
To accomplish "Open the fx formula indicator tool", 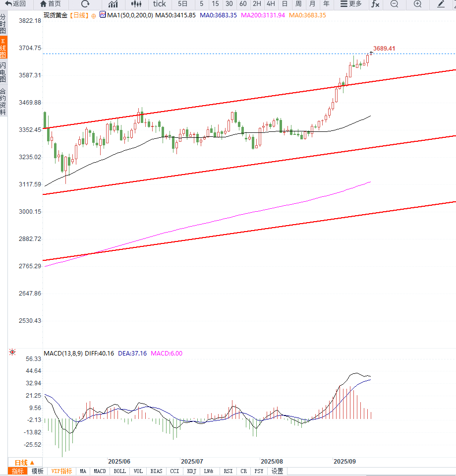I will point(376,4).
